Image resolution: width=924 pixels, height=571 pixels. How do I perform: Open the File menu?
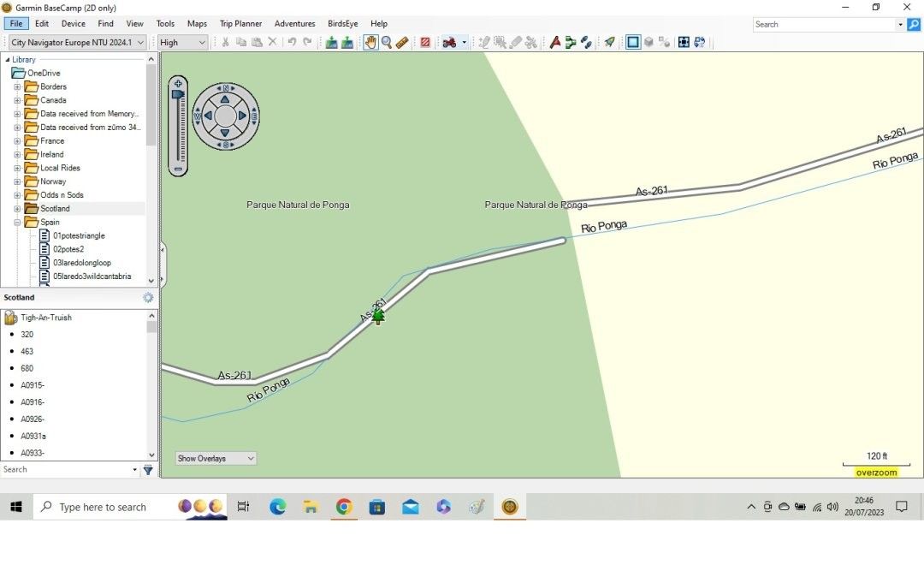16,24
